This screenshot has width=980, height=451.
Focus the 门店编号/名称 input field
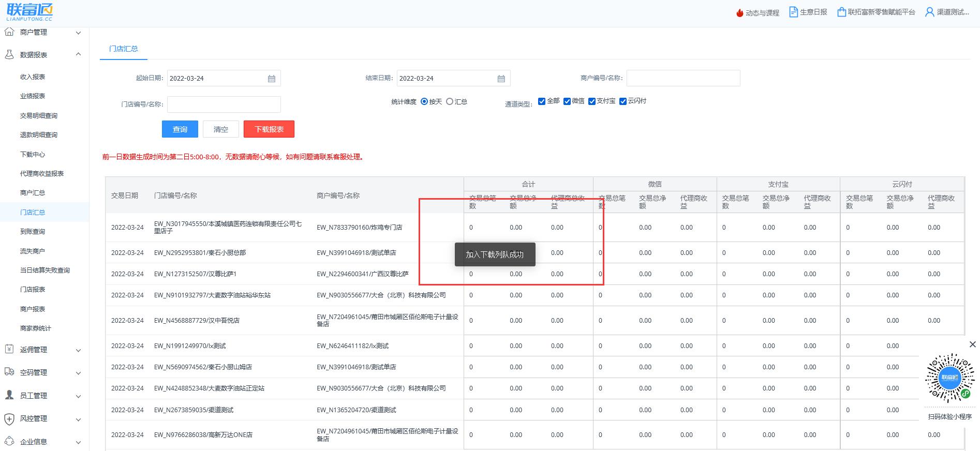224,104
